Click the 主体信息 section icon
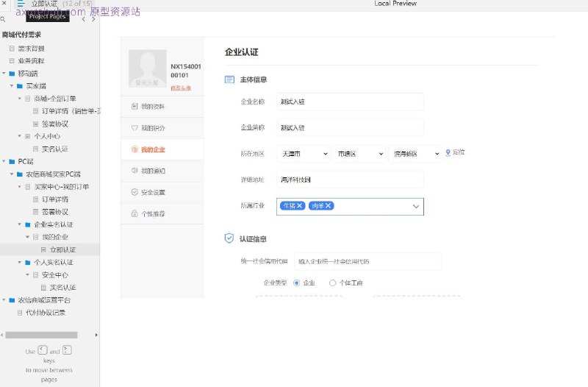The image size is (588, 387). pyautogui.click(x=229, y=79)
